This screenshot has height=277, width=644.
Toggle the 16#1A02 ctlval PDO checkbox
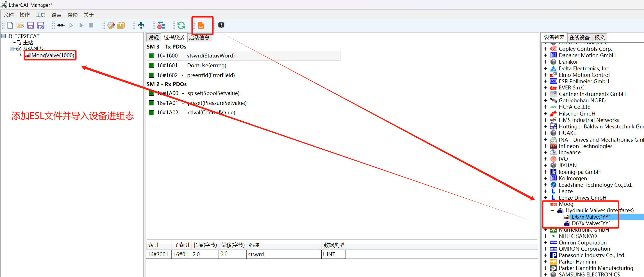pyautogui.click(x=151, y=112)
